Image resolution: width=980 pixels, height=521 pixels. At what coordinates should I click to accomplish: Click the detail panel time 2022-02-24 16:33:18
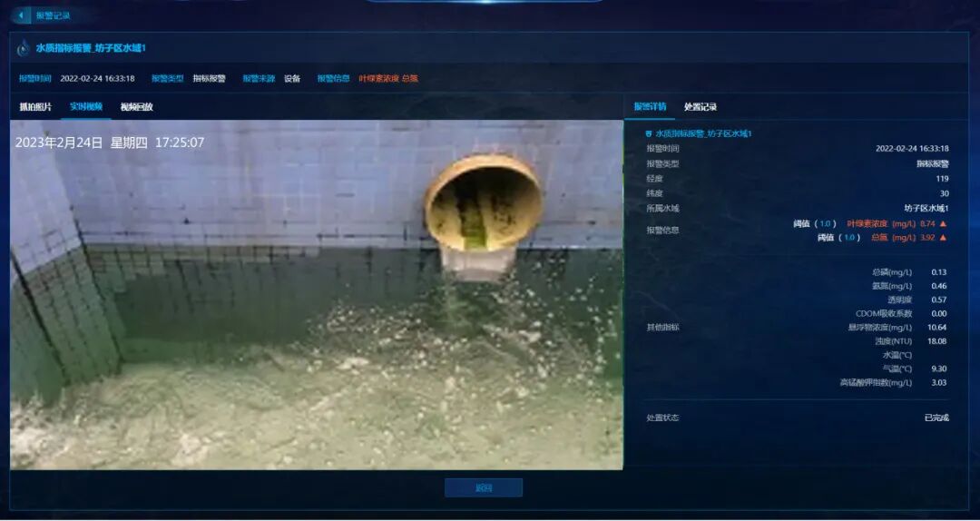click(912, 149)
